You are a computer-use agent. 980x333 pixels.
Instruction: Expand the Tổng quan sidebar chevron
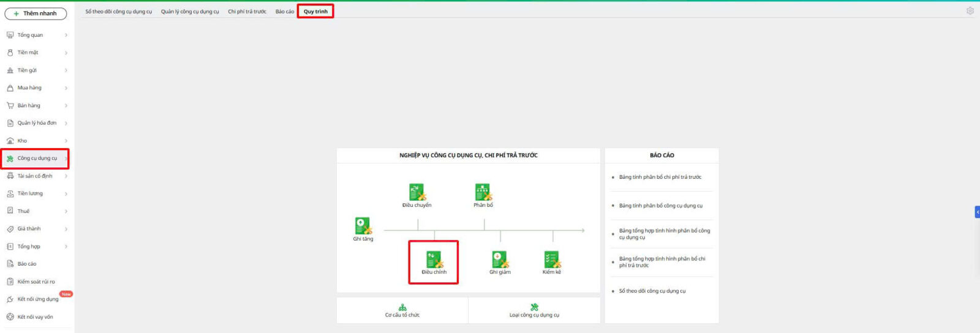pos(66,36)
